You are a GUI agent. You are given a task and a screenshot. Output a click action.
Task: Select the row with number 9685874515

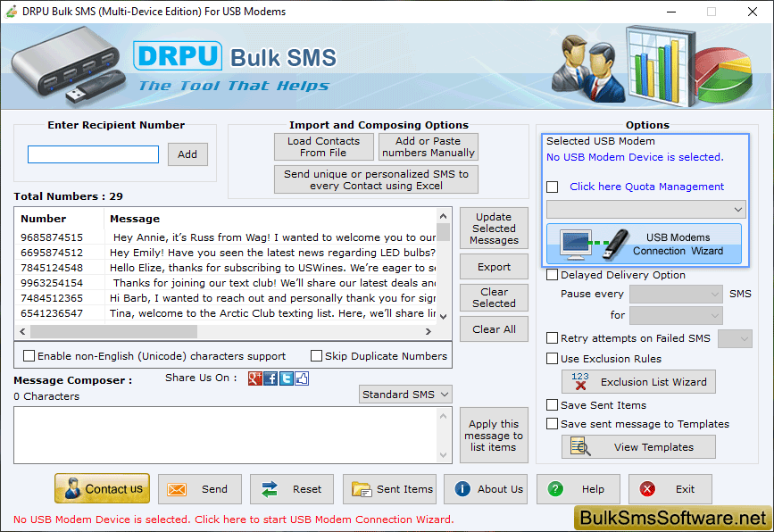click(x=226, y=237)
